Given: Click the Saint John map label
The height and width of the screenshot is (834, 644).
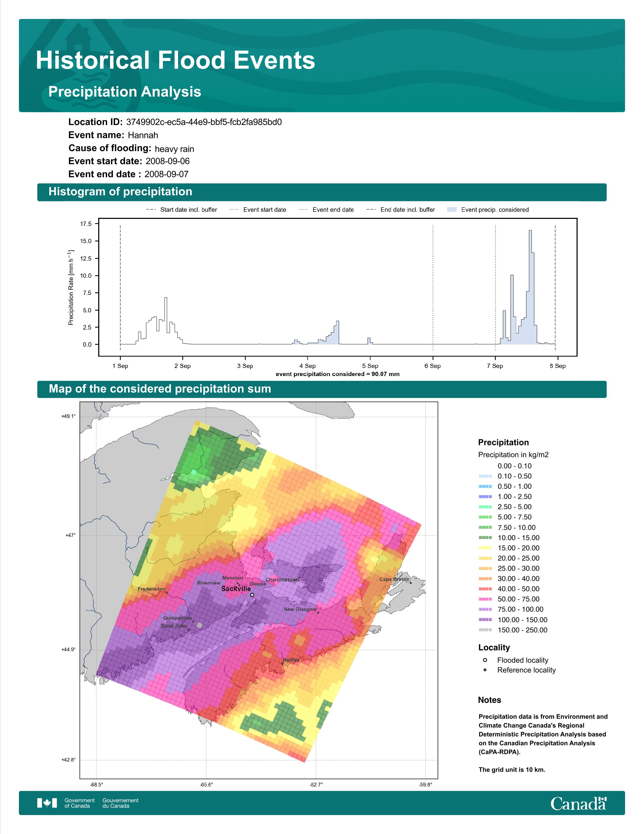Looking at the screenshot, I should point(174,626).
